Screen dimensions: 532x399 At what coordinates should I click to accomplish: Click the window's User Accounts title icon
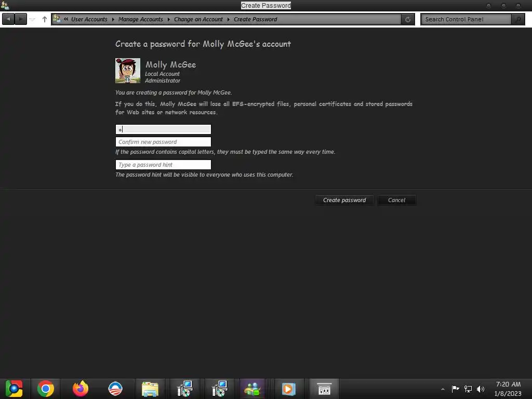(x=5, y=5)
